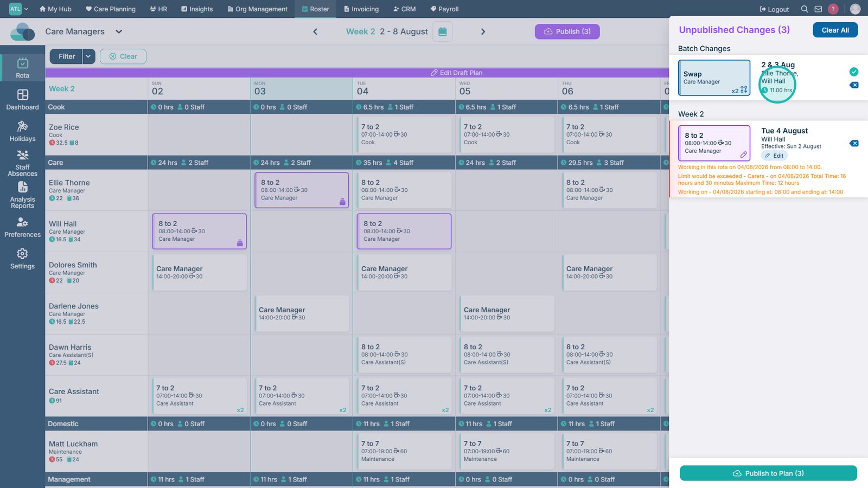Viewport: 868px width, 488px height.
Task: Select unassigned Care Assistant Sunday 7 to 2 shift
Action: point(199,396)
